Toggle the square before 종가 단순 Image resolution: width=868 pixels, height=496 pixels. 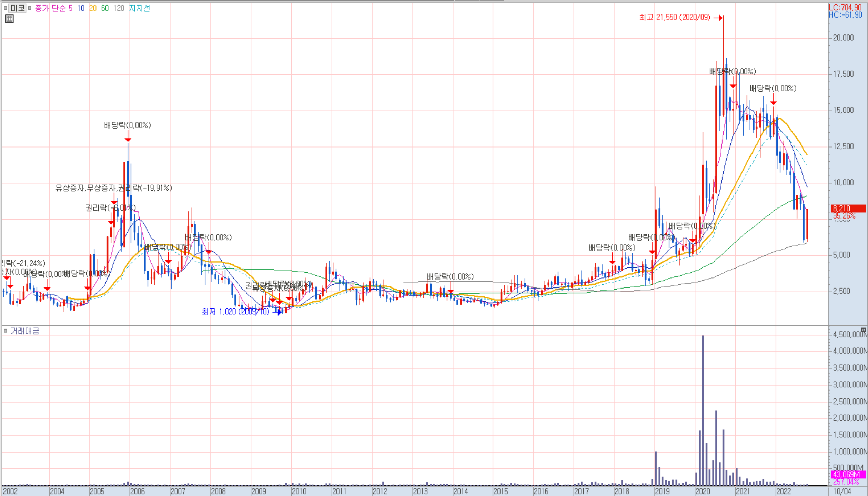coord(30,8)
